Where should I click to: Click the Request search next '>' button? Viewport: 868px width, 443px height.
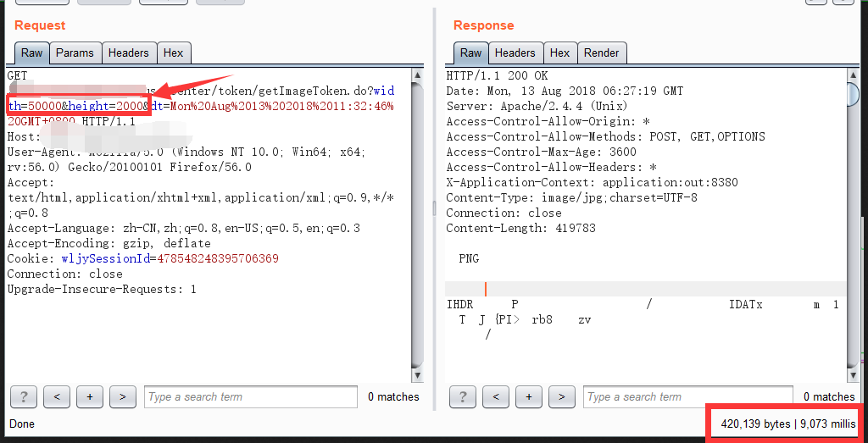pyautogui.click(x=123, y=396)
